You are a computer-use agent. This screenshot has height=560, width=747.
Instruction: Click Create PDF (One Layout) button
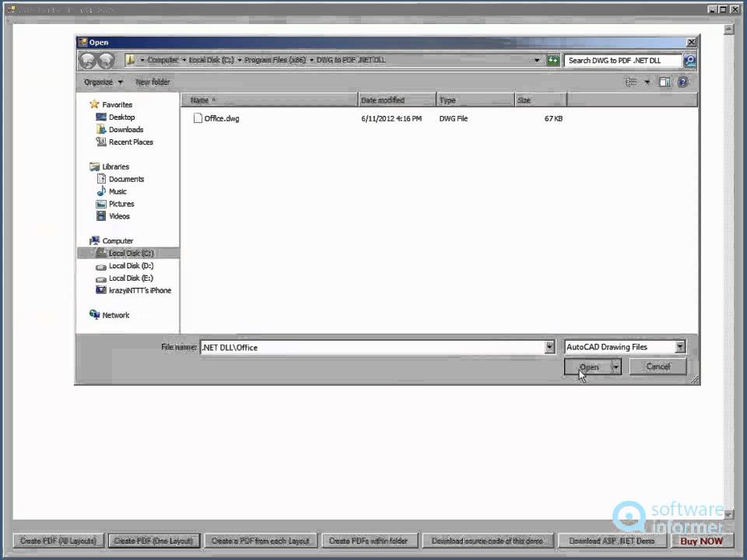click(153, 541)
